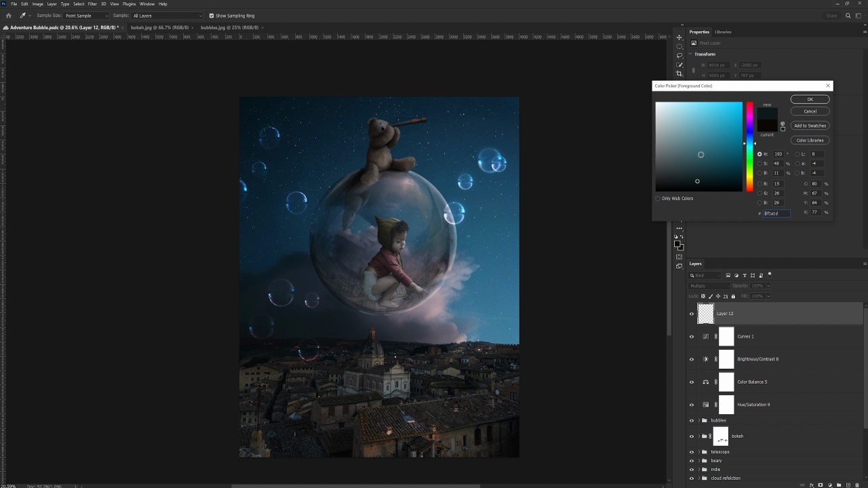Image resolution: width=868 pixels, height=488 pixels.
Task: Toggle Quick Mask mode icon
Action: coord(679,257)
